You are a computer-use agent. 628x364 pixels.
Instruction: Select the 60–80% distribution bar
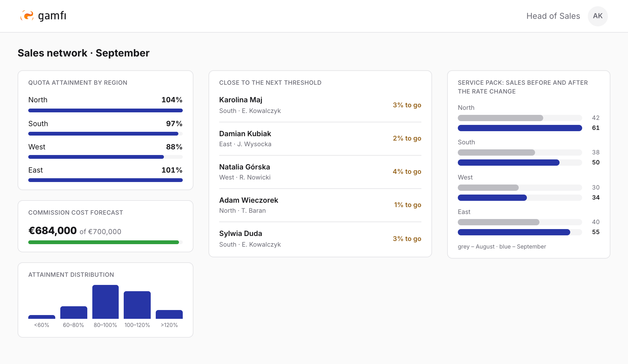tap(74, 313)
